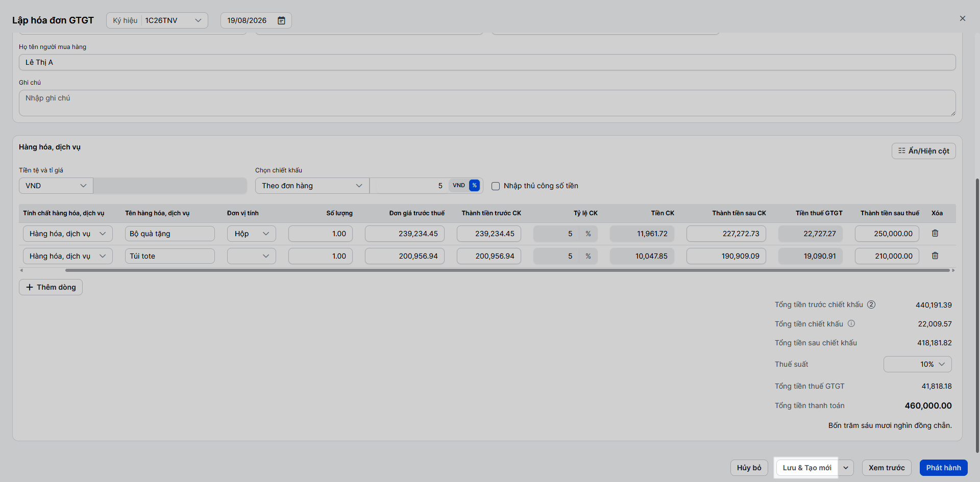Click the scrollbar's right scroll arrow
This screenshot has width=980, height=482.
click(953, 270)
